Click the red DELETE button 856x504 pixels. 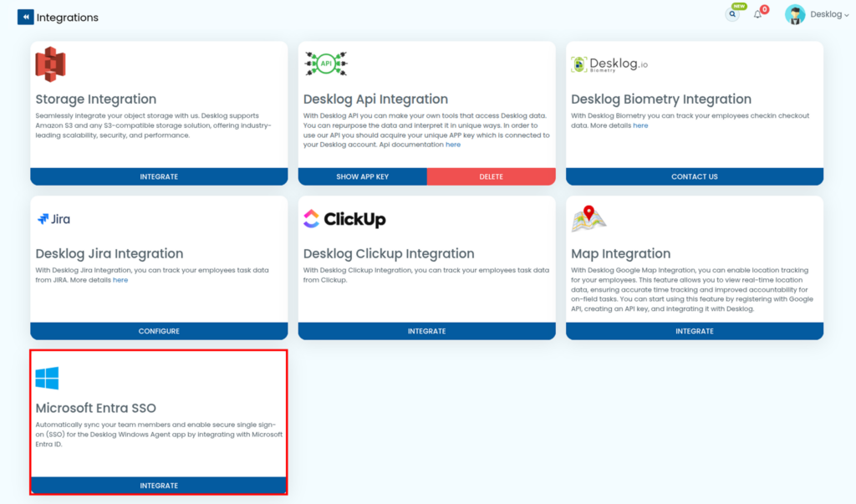pyautogui.click(x=492, y=176)
